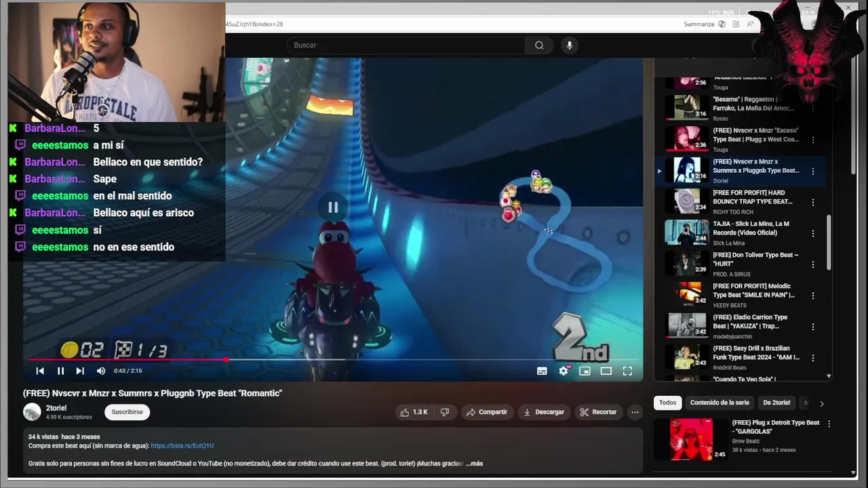This screenshot has height=488, width=868.
Task: Play TAJIA - Slick La Mina thumbnail
Action: (x=686, y=232)
